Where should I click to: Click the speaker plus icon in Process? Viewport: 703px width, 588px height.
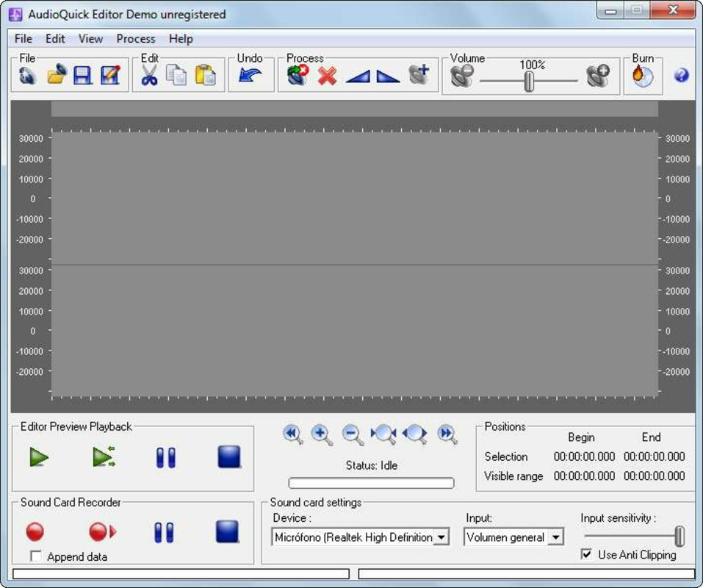(x=419, y=74)
